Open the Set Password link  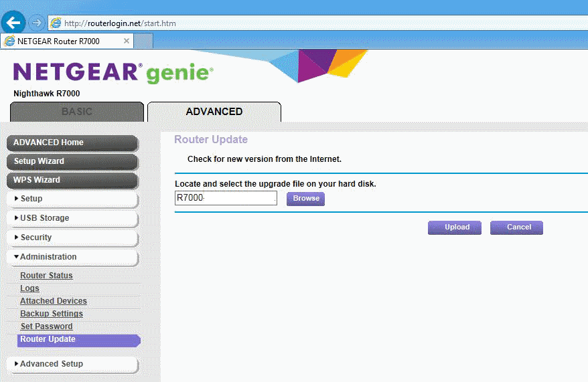click(x=46, y=326)
